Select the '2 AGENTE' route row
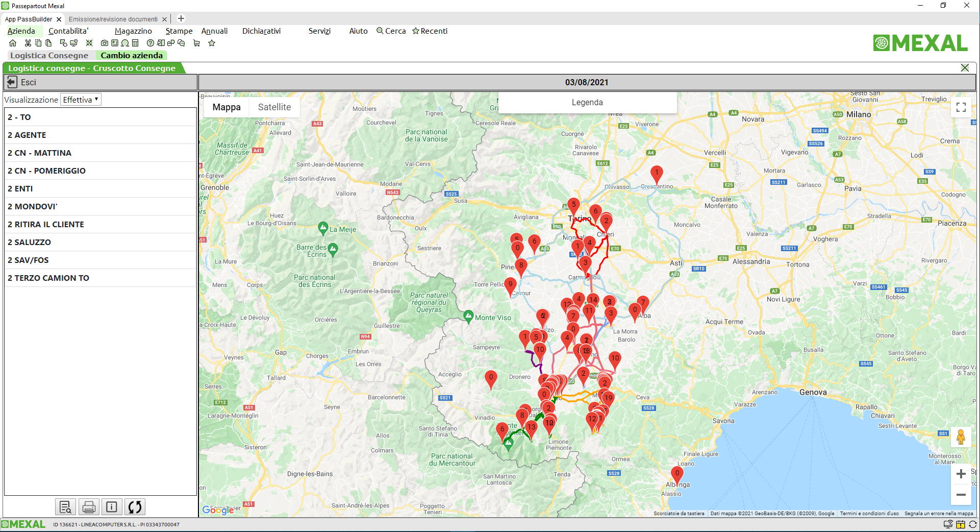This screenshot has width=980, height=532. pos(100,135)
